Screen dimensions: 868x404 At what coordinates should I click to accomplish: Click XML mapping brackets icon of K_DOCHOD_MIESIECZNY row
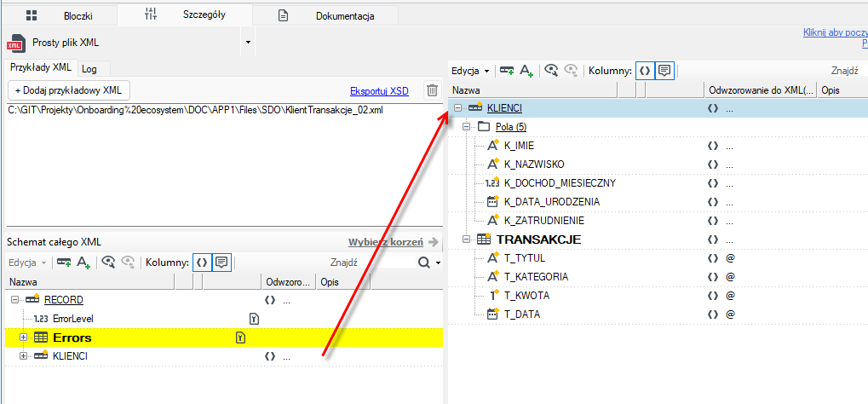(x=713, y=183)
